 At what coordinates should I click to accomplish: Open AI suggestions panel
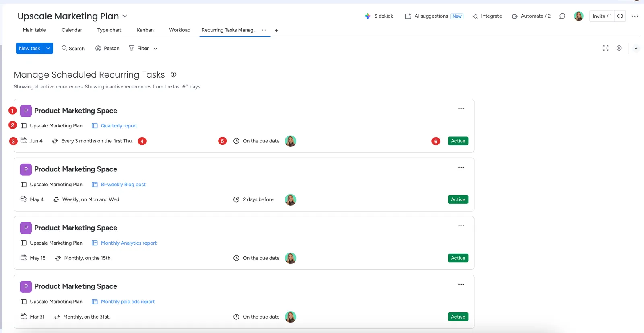point(434,16)
